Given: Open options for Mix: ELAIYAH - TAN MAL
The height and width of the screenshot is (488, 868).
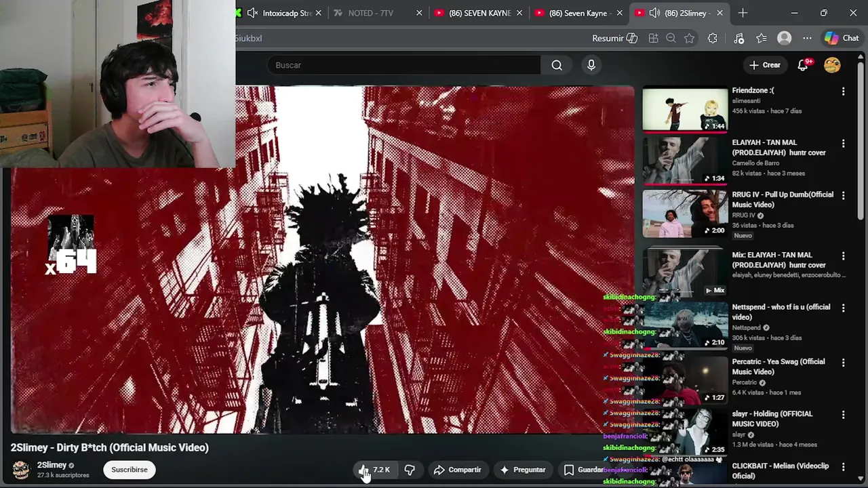Looking at the screenshot, I should [x=843, y=256].
